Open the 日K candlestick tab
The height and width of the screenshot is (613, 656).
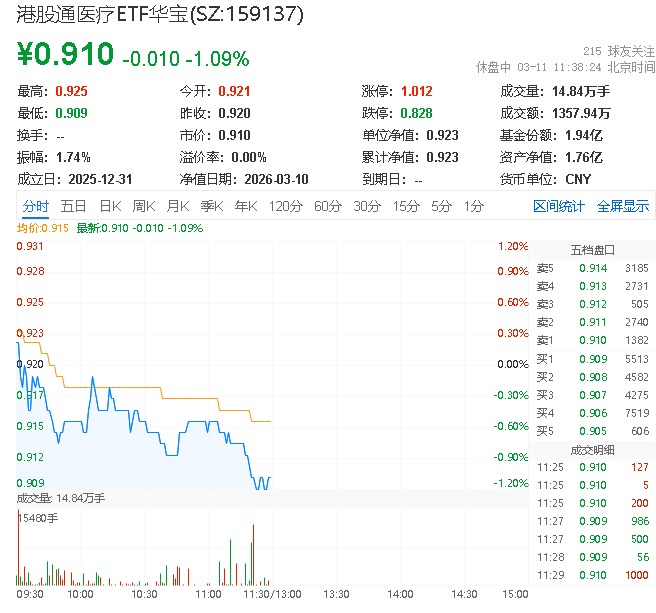coord(109,206)
